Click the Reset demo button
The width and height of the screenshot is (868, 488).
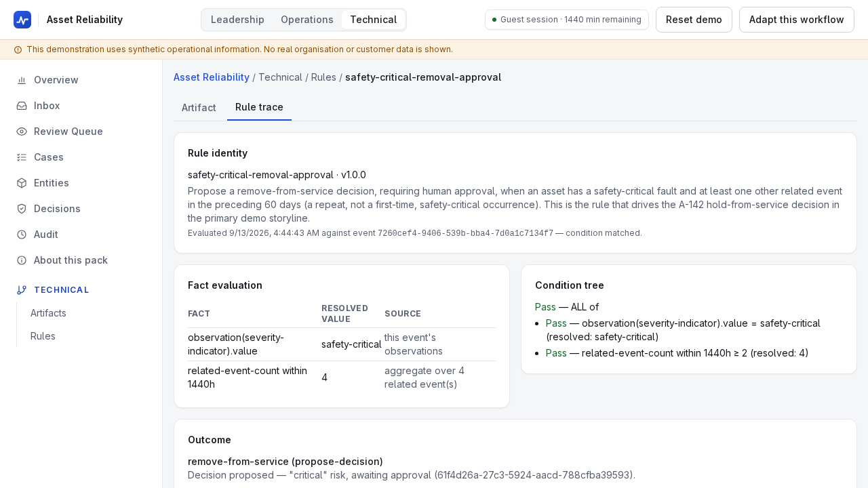coord(694,20)
